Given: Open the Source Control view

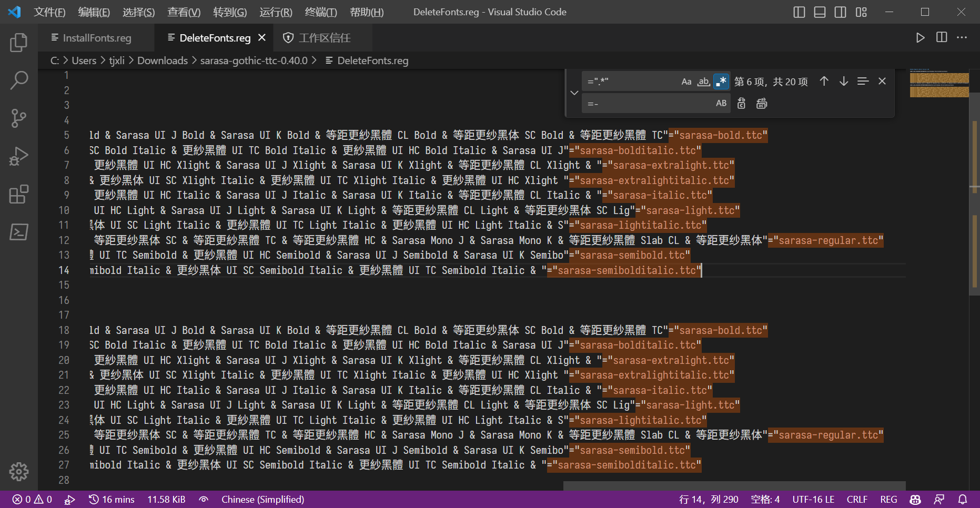Looking at the screenshot, I should pos(19,118).
